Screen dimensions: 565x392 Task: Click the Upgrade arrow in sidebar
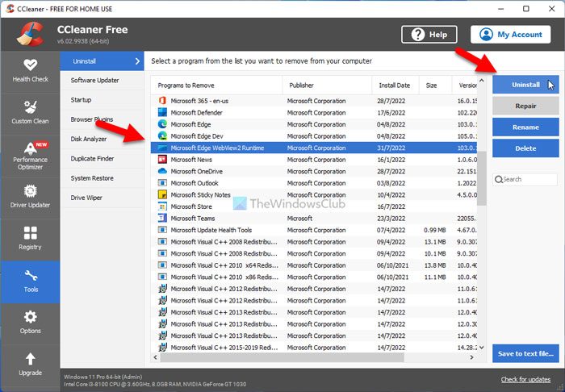coord(31,365)
